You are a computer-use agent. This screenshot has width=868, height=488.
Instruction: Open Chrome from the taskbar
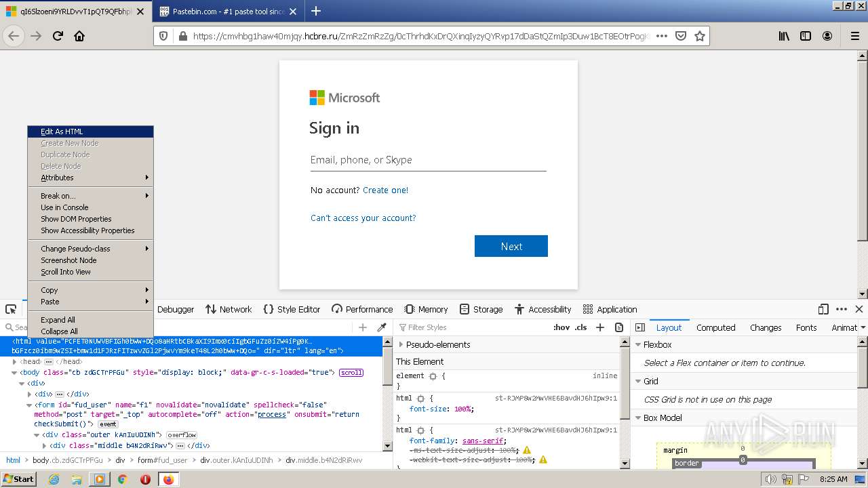pyautogui.click(x=122, y=479)
